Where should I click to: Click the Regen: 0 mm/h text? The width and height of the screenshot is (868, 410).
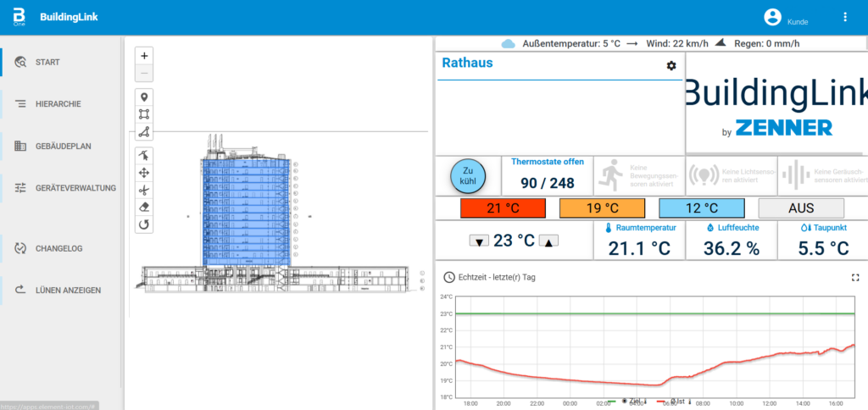coord(766,43)
